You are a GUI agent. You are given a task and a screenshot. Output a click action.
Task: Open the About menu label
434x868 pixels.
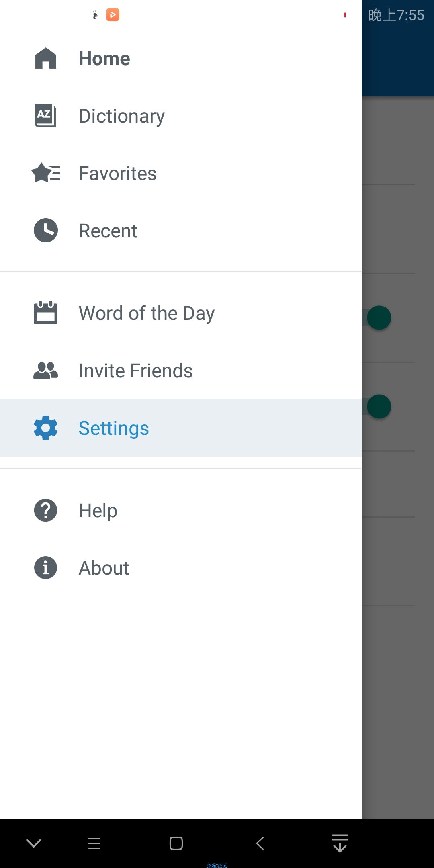tap(104, 568)
